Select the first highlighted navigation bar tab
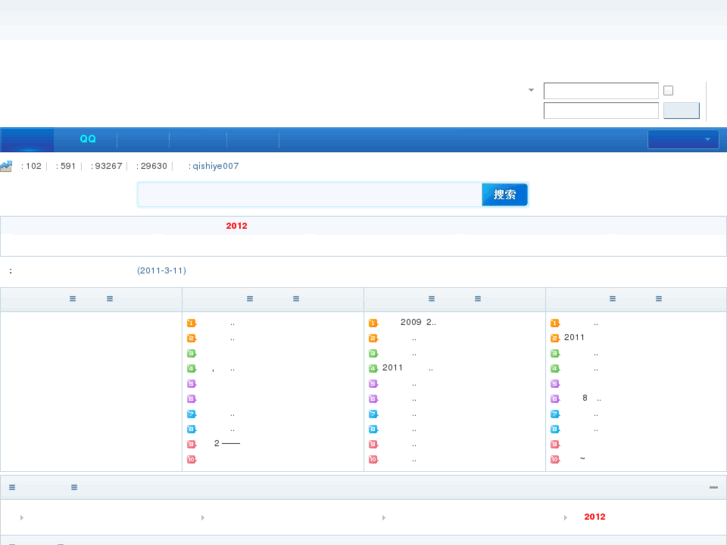 pyautogui.click(x=27, y=140)
